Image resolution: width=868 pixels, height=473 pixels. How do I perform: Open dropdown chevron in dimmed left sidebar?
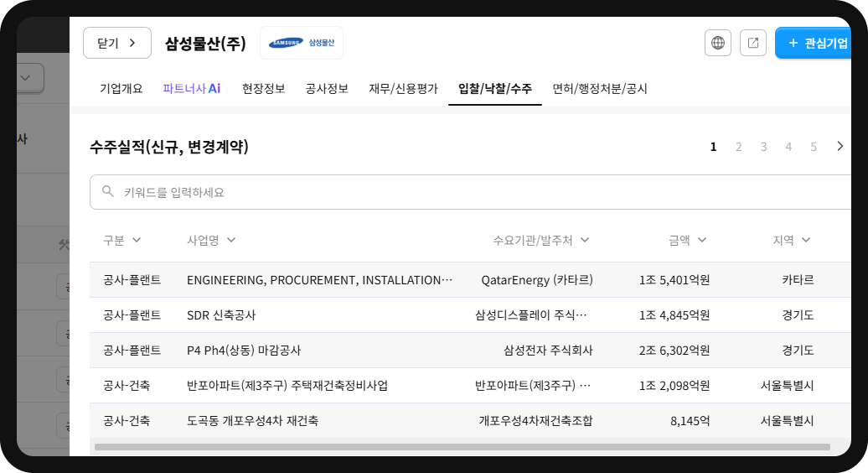tap(25, 77)
